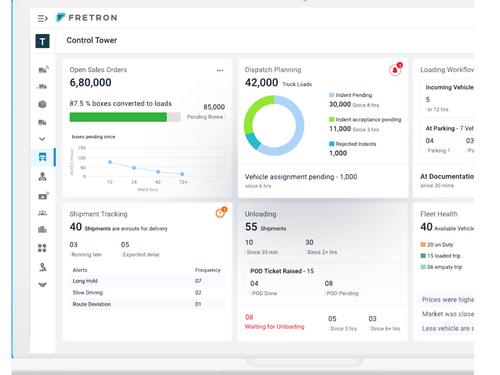Open the apps grid sidebar icon
Viewport: 500px width, 375px height.
tap(42, 248)
